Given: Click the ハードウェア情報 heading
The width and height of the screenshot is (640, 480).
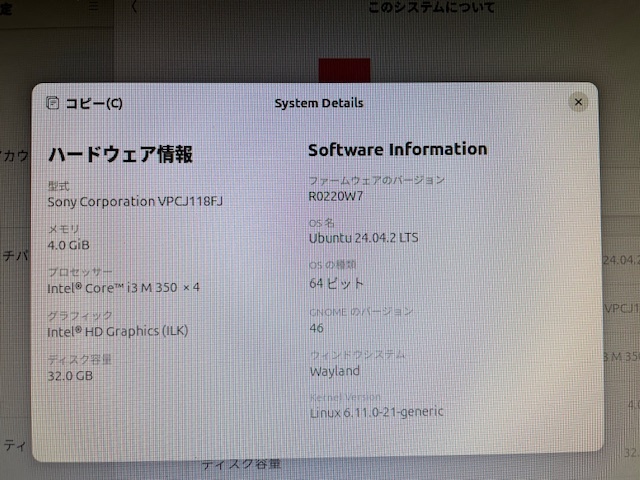Looking at the screenshot, I should pyautogui.click(x=120, y=154).
